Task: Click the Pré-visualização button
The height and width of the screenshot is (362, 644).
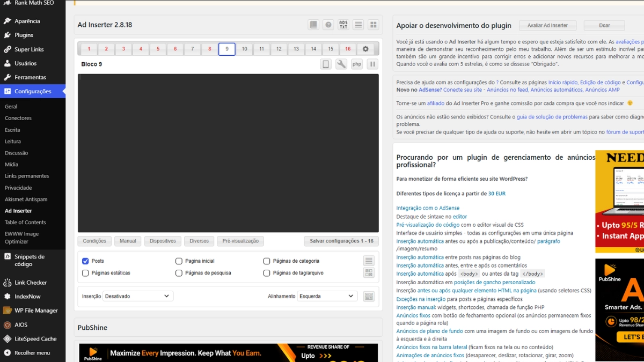Action: tap(240, 241)
